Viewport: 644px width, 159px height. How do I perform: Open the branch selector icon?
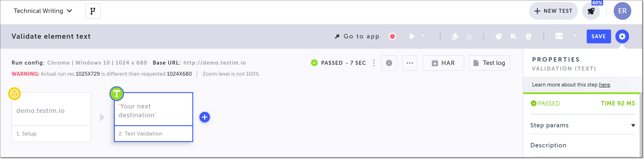tap(93, 11)
